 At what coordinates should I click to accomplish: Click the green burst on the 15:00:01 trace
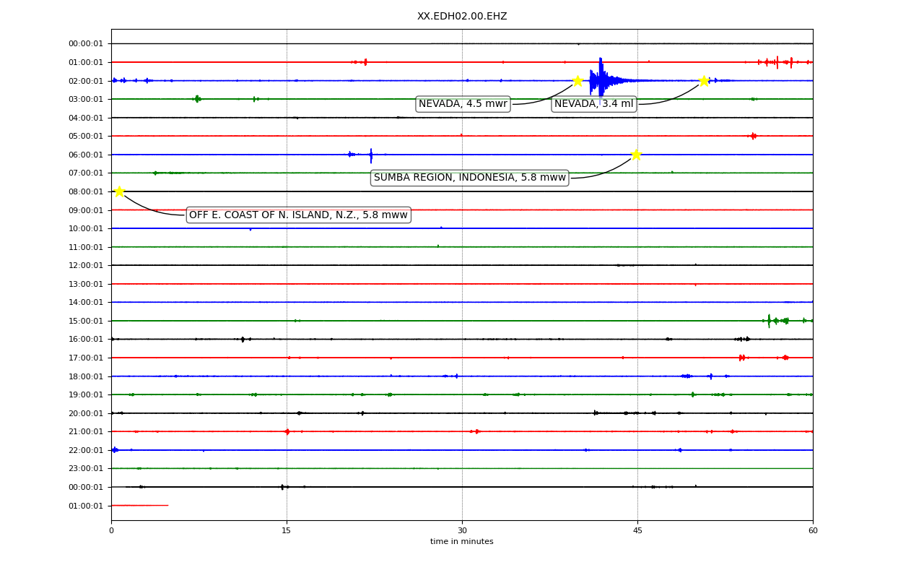778,320
